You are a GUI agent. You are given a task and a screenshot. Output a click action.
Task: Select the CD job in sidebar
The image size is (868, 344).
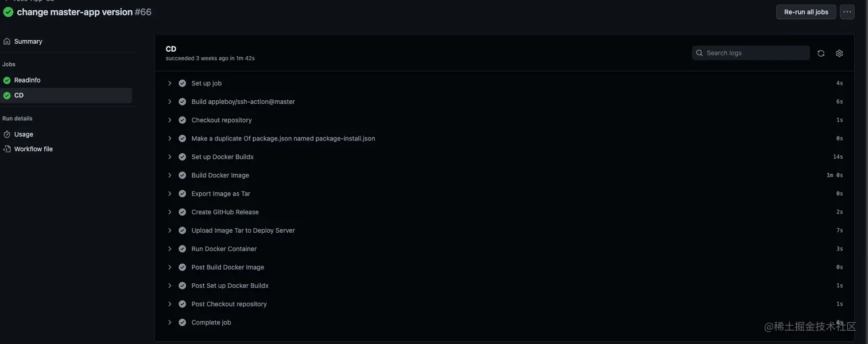pyautogui.click(x=66, y=96)
